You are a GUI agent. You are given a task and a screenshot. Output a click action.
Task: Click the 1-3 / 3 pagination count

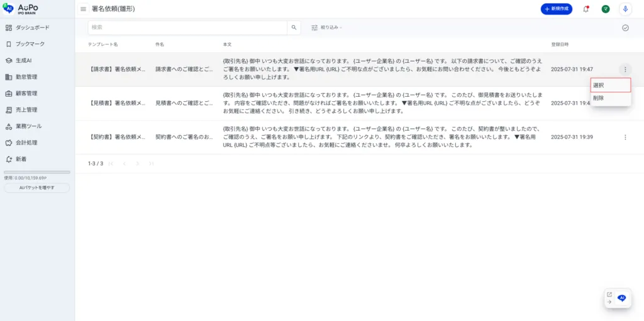[96, 163]
